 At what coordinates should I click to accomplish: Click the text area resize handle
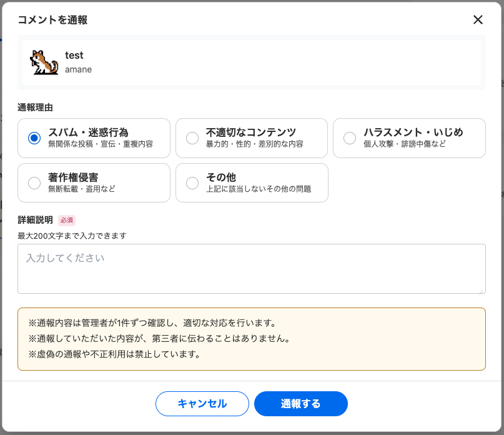pos(482,290)
